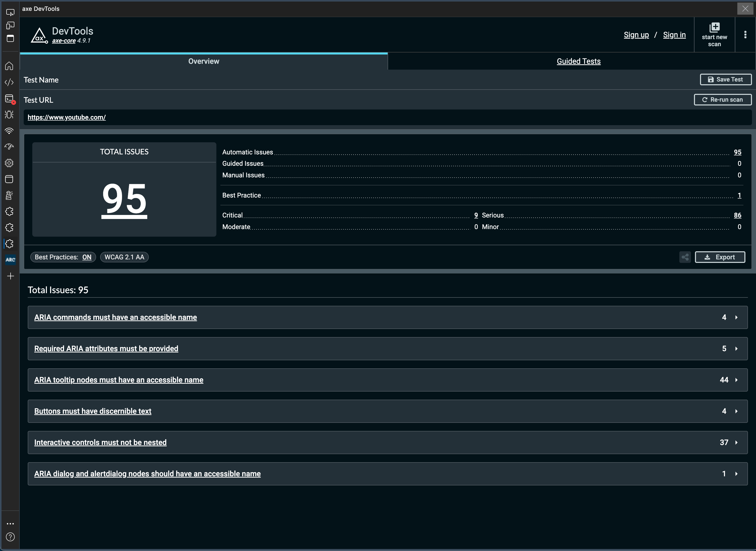Click the Sign in link
The height and width of the screenshot is (551, 756).
coord(674,35)
